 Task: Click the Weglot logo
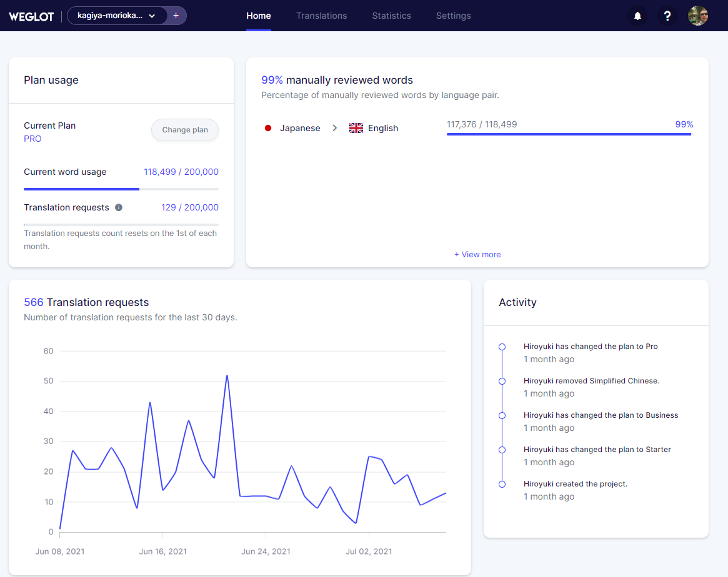click(x=31, y=16)
